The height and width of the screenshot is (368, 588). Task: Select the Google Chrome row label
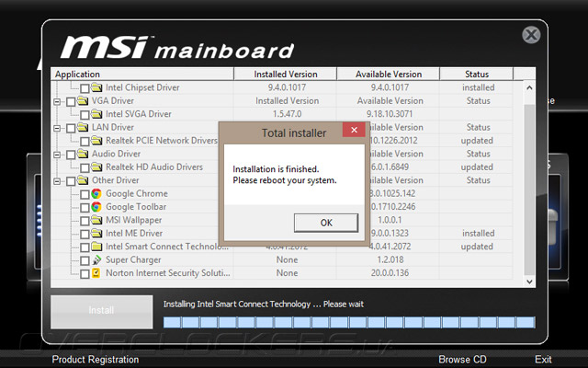[137, 193]
